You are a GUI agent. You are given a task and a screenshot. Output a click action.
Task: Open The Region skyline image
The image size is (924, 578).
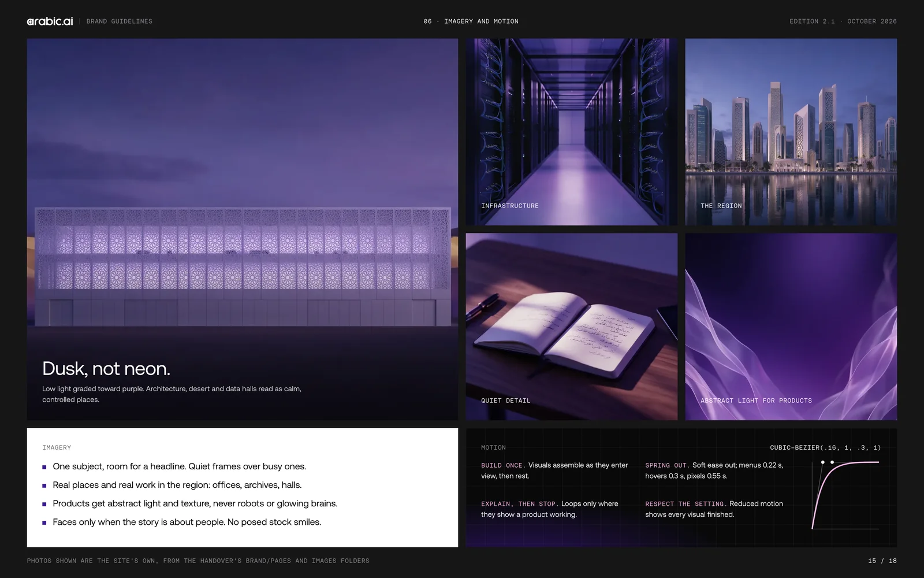pos(791,132)
